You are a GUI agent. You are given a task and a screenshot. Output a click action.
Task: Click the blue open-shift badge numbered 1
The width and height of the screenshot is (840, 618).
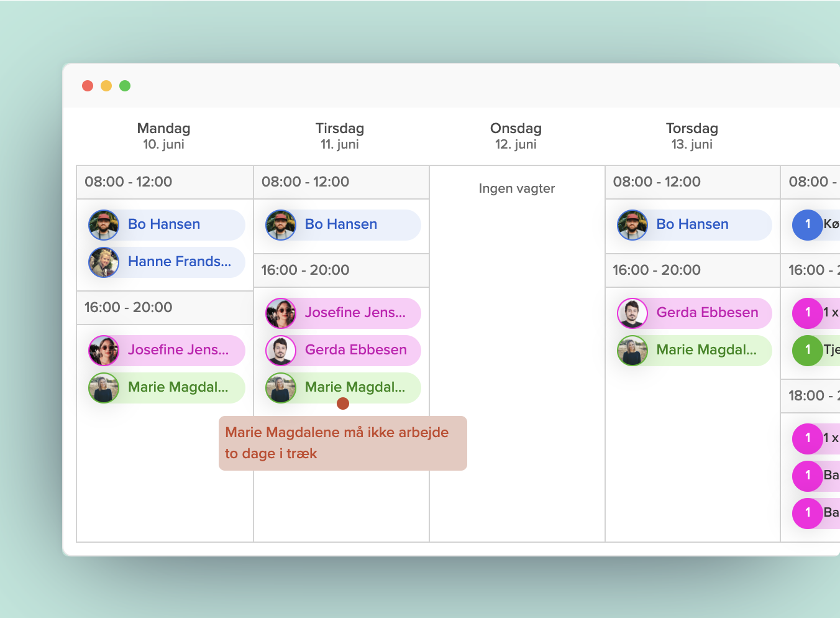click(807, 224)
